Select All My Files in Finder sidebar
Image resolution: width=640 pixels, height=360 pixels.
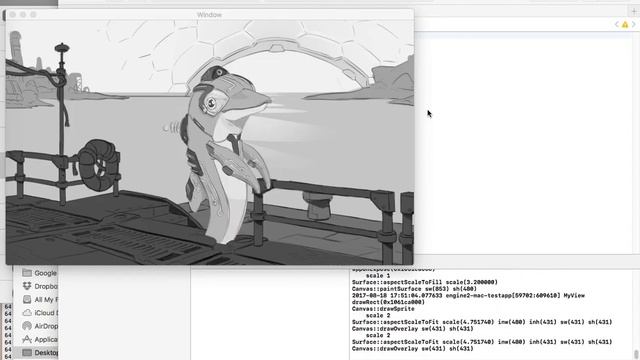click(x=39, y=300)
